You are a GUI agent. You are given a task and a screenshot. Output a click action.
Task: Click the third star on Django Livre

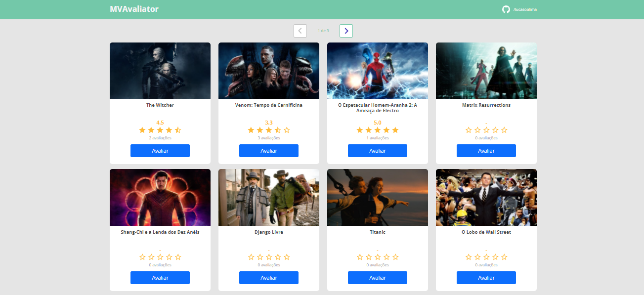point(269,257)
